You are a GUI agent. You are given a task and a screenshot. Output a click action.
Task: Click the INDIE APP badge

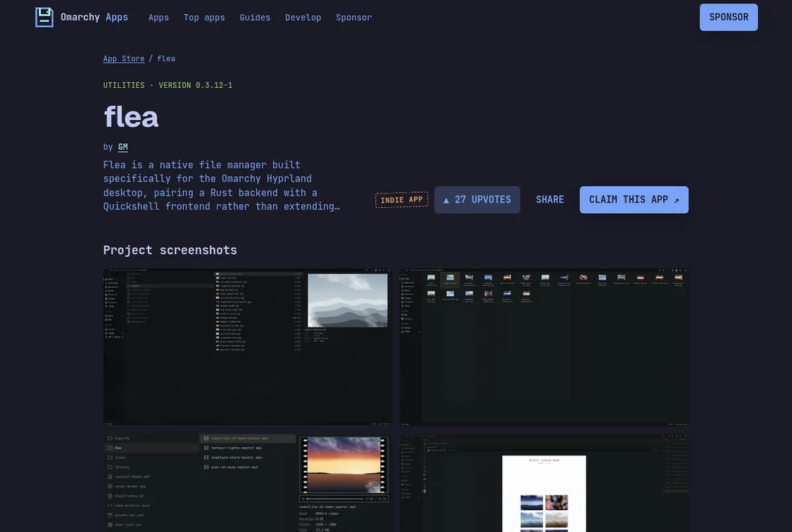402,200
